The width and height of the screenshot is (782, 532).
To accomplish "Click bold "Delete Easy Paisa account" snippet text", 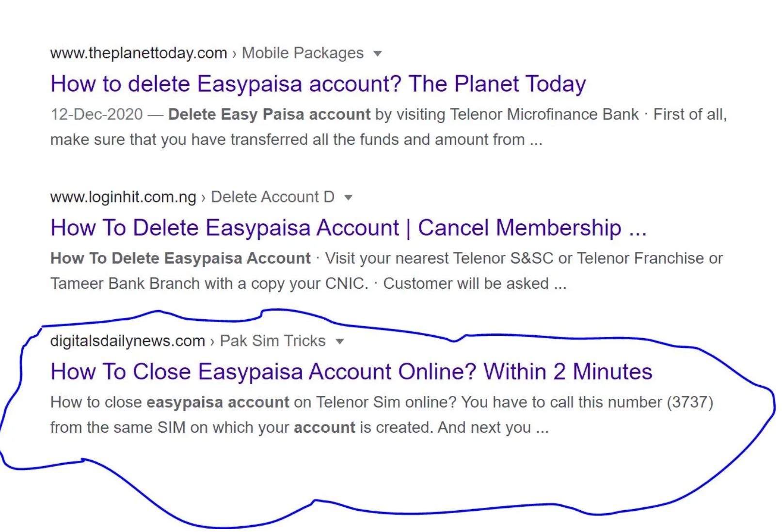I will click(269, 114).
